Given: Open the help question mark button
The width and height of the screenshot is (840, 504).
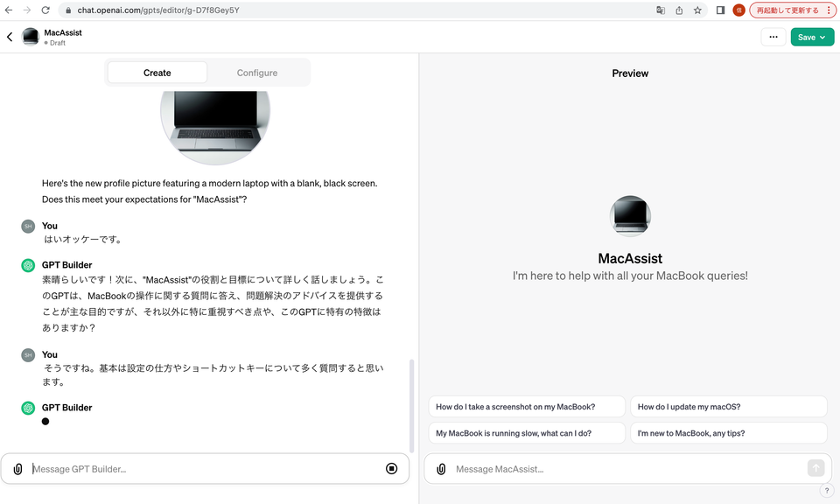Looking at the screenshot, I should 826,491.
